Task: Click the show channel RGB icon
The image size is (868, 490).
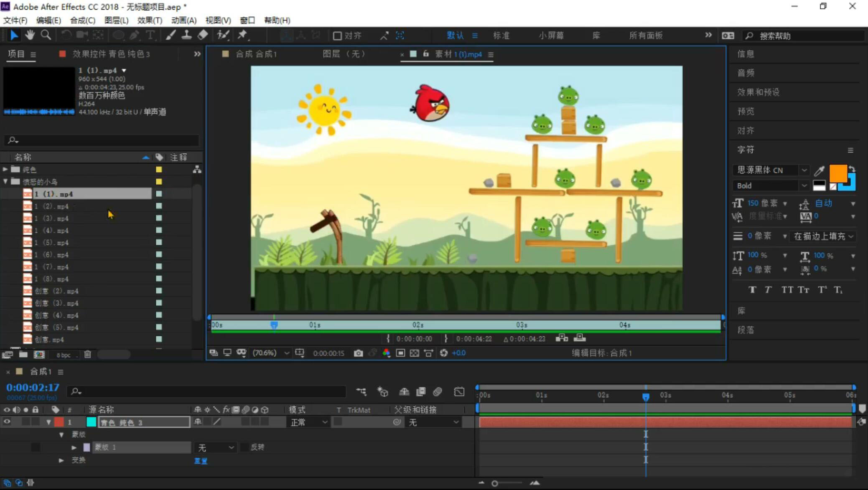Action: coord(386,353)
